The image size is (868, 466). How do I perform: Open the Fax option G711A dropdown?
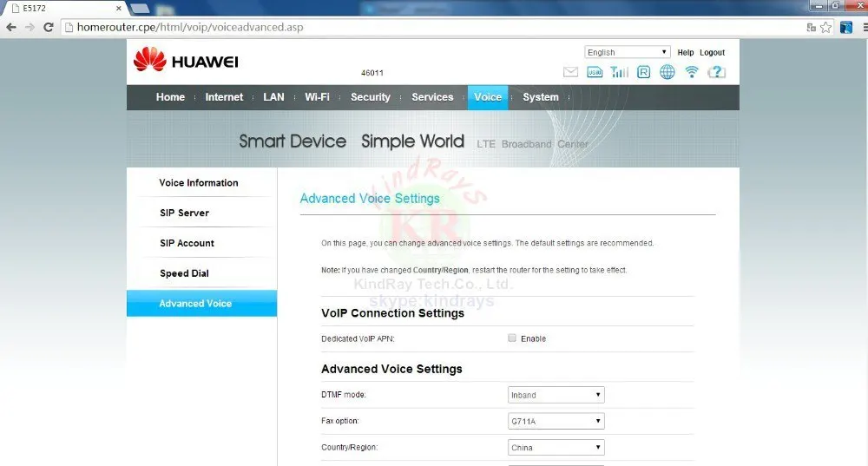556,421
